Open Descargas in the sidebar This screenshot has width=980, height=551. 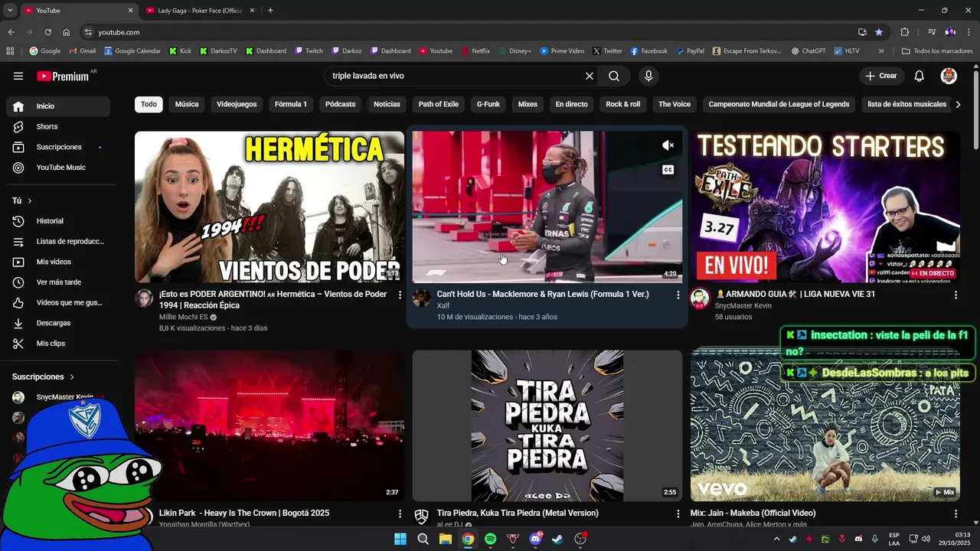tap(58, 323)
